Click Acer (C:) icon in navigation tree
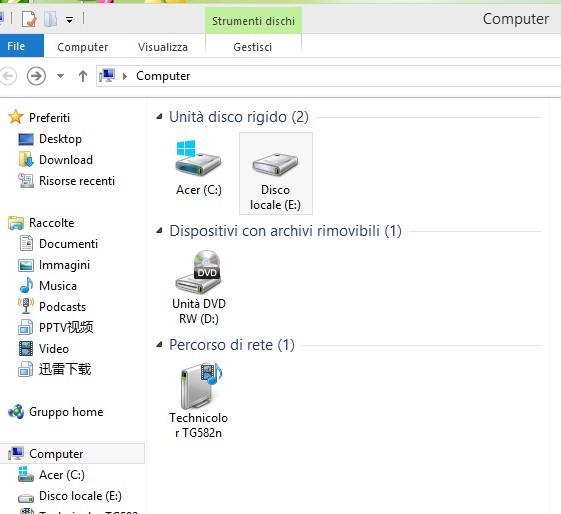561x514 pixels. click(x=26, y=474)
